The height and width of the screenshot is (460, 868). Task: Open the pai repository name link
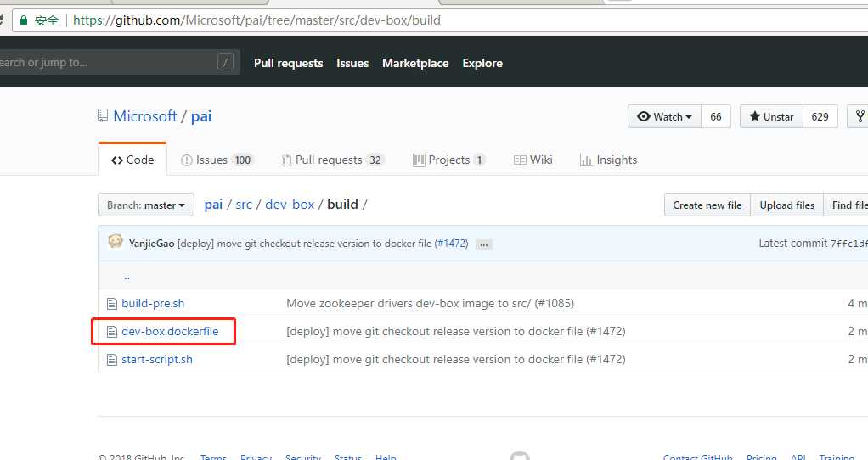[x=201, y=116]
